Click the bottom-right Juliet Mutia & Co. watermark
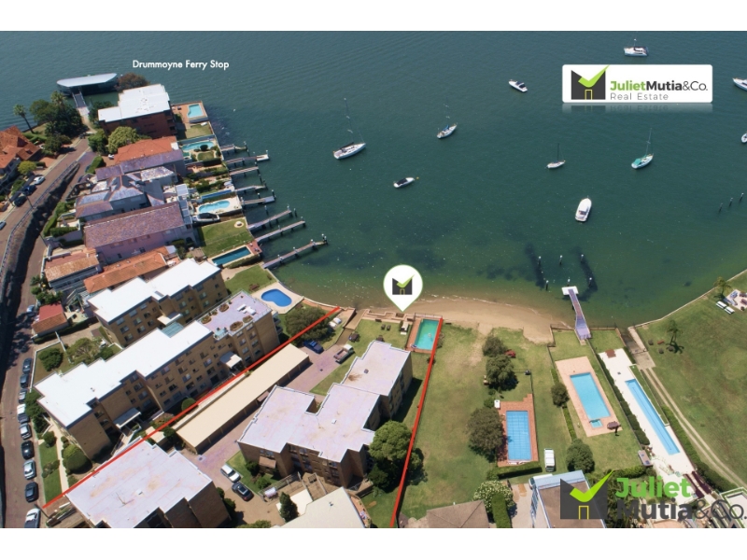Screen dimensions: 747x560 click(x=651, y=497)
